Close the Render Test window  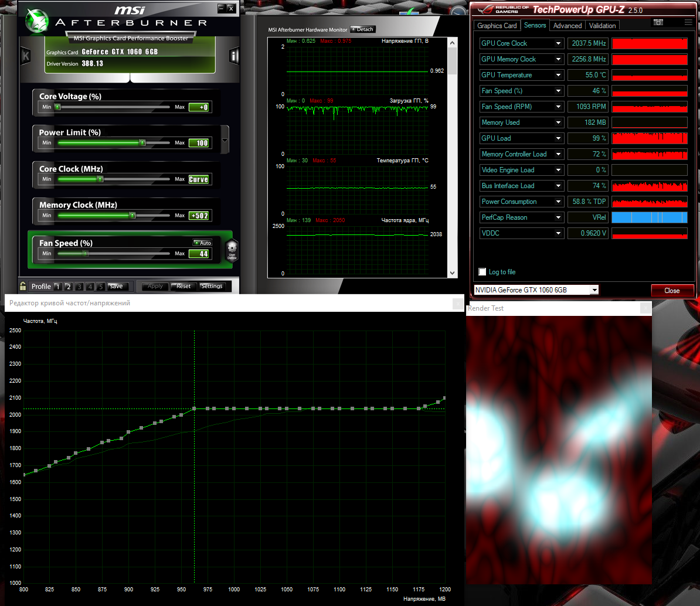(x=645, y=308)
